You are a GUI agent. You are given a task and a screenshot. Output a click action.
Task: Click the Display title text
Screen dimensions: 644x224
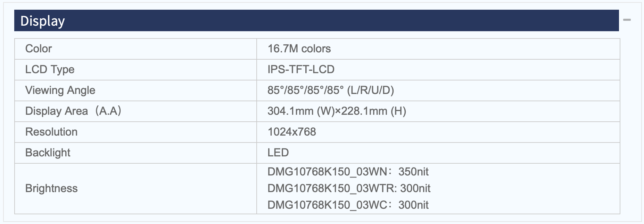(42, 21)
